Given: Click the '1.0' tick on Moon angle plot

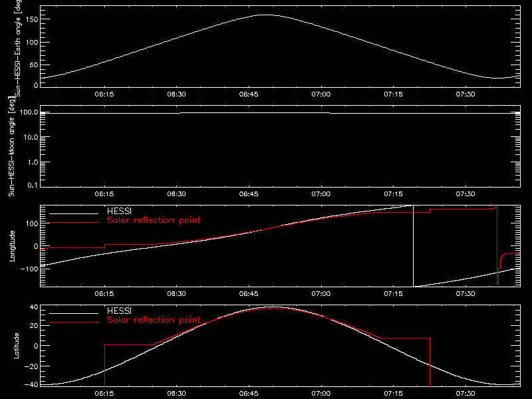Looking at the screenshot, I should [x=33, y=162].
